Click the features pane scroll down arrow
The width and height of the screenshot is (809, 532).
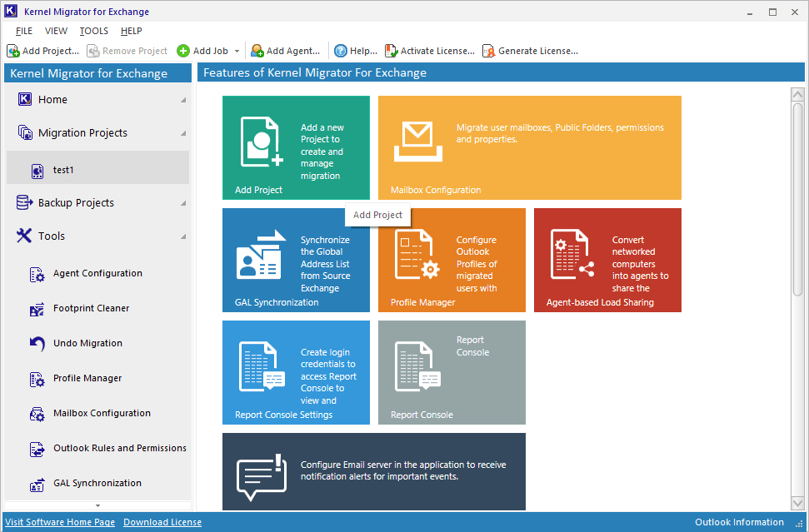click(x=797, y=503)
